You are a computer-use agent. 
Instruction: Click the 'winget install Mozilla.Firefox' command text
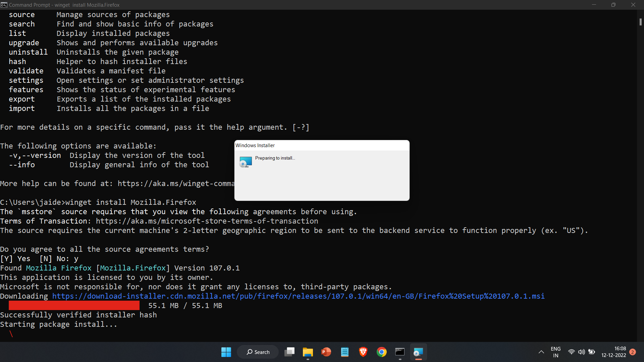click(131, 202)
